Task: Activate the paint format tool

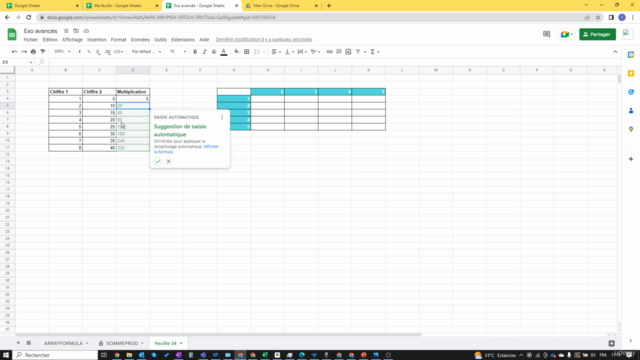Action: click(x=43, y=52)
